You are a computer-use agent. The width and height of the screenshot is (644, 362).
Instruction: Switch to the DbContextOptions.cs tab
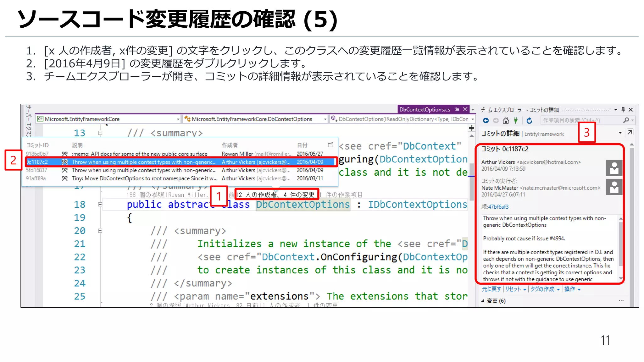[x=425, y=109]
